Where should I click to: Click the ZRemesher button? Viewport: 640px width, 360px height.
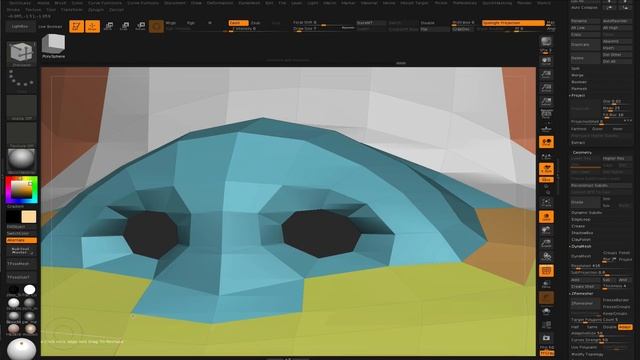584,303
